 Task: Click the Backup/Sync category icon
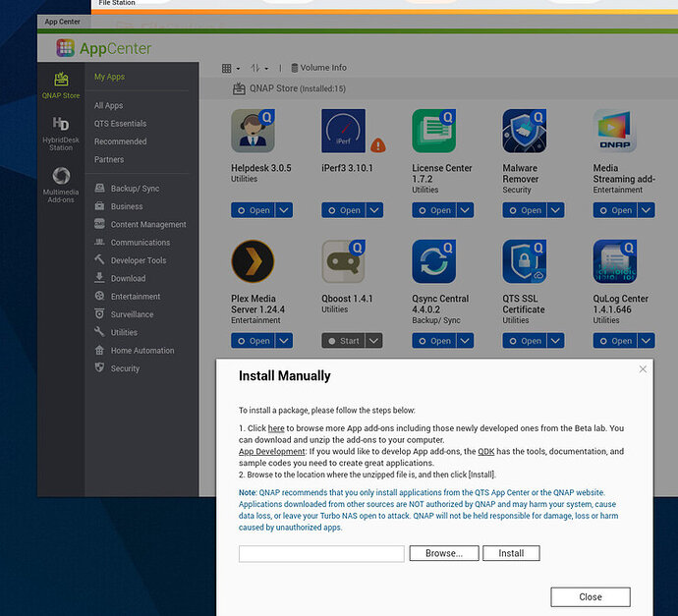pos(99,188)
